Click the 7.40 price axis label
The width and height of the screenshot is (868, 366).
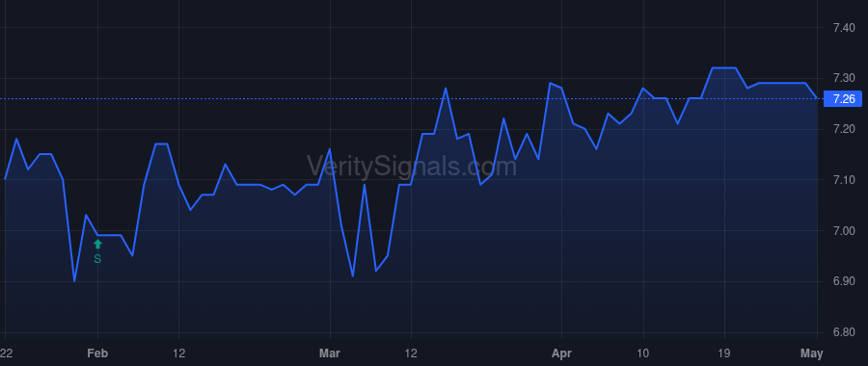pos(844,28)
